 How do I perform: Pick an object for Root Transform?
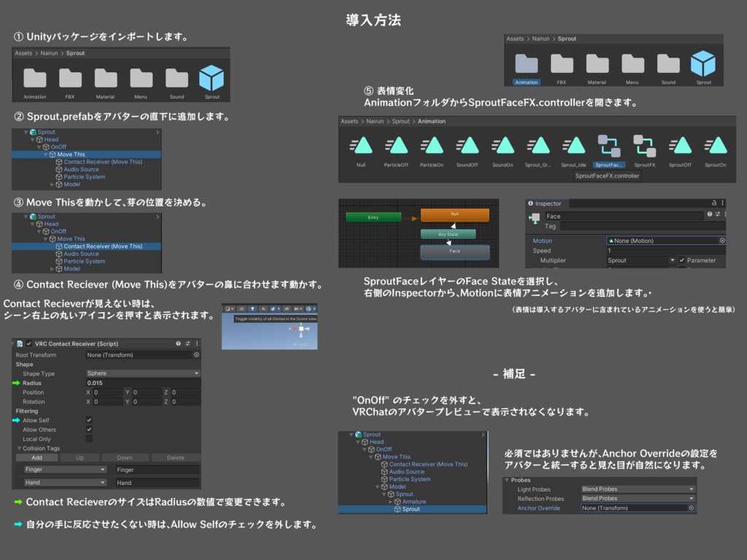pyautogui.click(x=196, y=355)
